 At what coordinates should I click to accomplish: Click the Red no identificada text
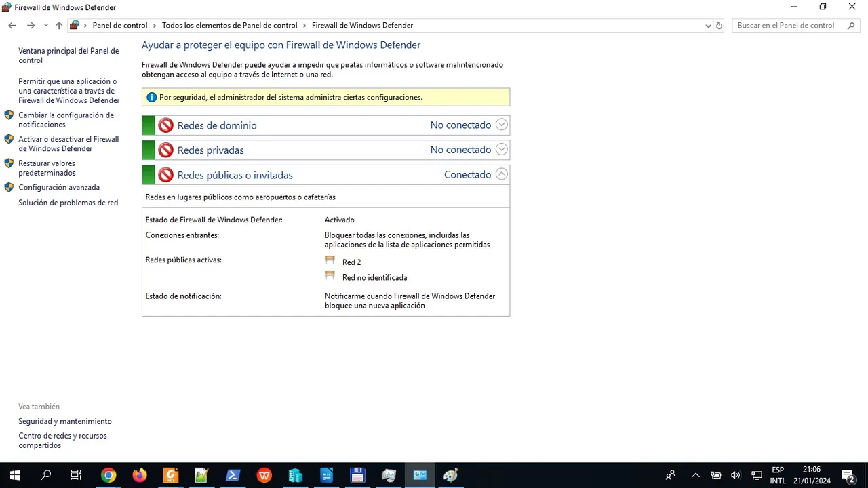coord(374,278)
